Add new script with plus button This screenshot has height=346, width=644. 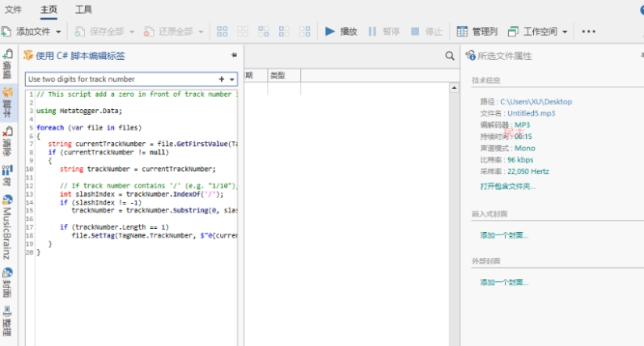(x=222, y=78)
